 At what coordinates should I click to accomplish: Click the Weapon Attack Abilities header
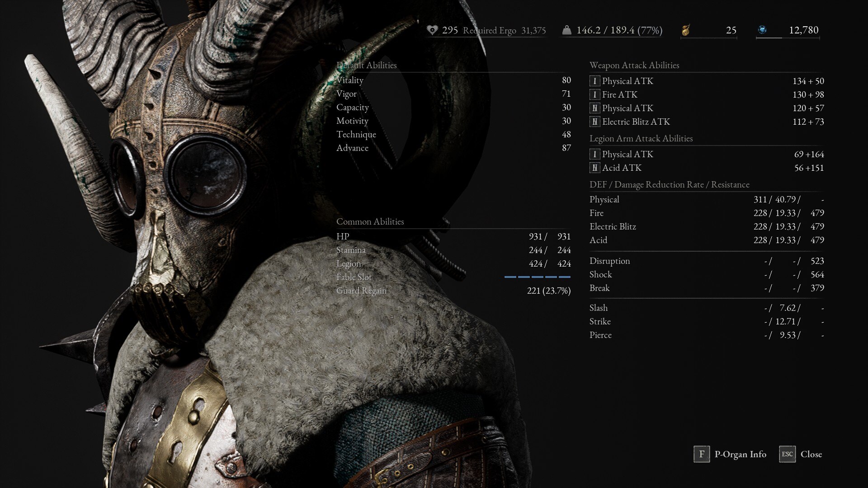point(634,66)
